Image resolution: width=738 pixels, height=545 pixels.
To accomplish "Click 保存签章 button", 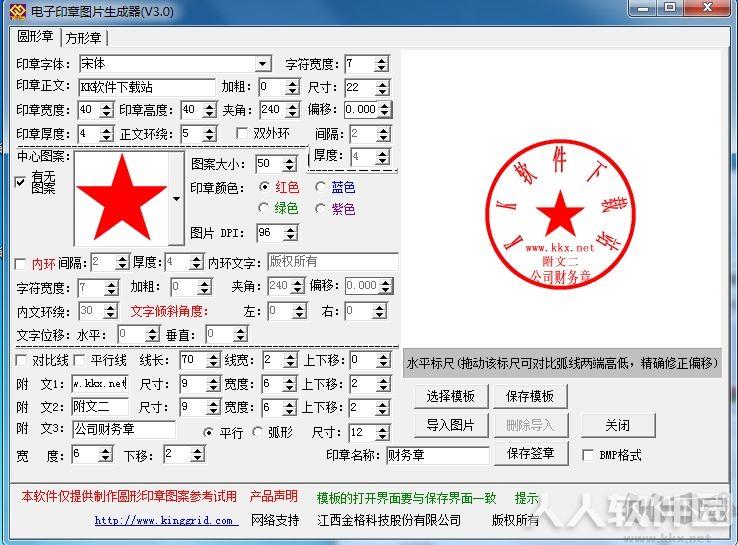I will coord(531,453).
